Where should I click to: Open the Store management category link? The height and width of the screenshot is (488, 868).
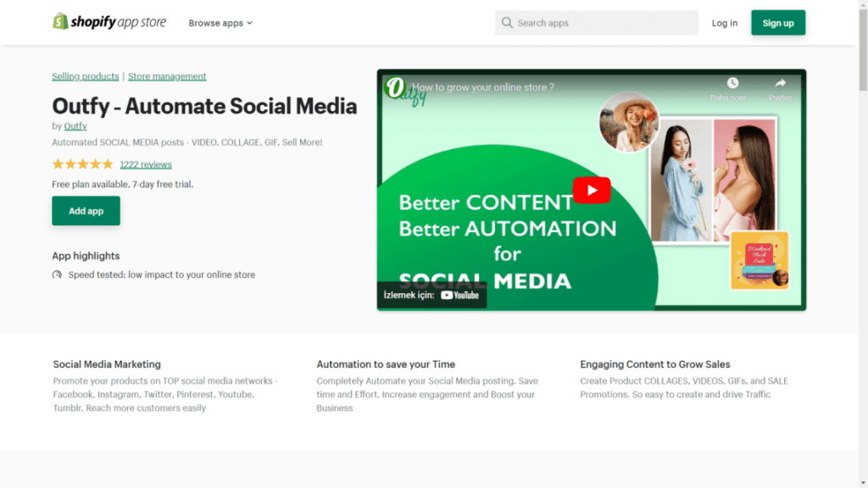click(167, 76)
